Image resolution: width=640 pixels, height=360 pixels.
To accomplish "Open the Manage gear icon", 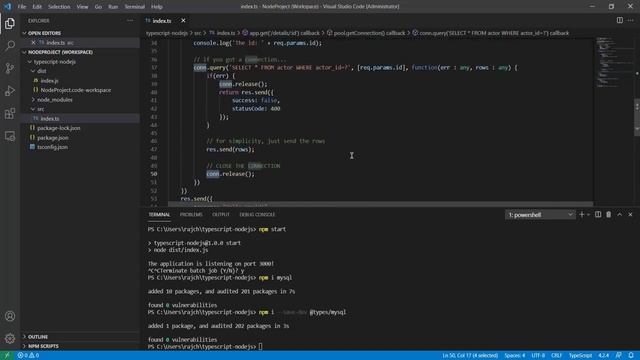I will tap(10, 338).
